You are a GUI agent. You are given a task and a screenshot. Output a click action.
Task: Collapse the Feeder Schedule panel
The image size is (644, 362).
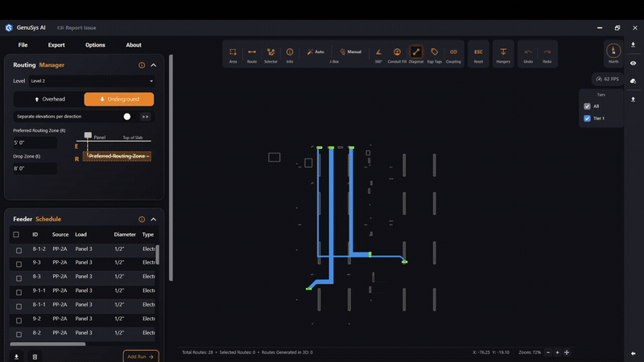click(x=154, y=220)
